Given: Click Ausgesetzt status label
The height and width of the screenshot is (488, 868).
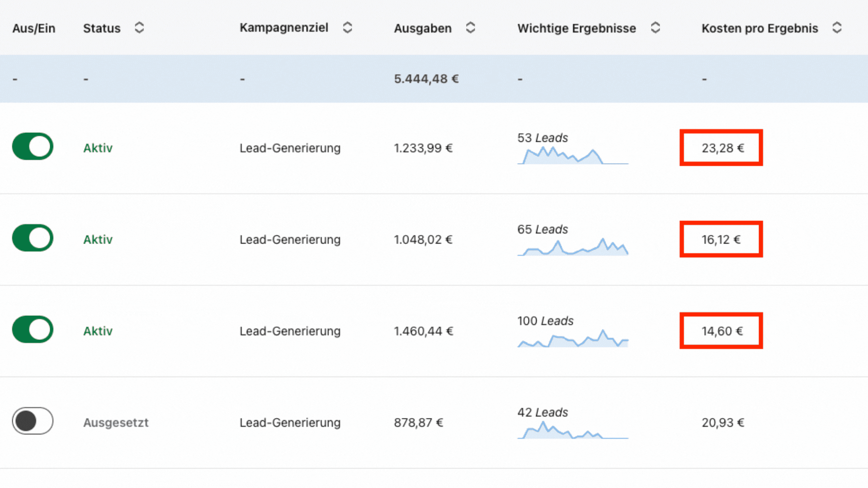Looking at the screenshot, I should tap(116, 422).
